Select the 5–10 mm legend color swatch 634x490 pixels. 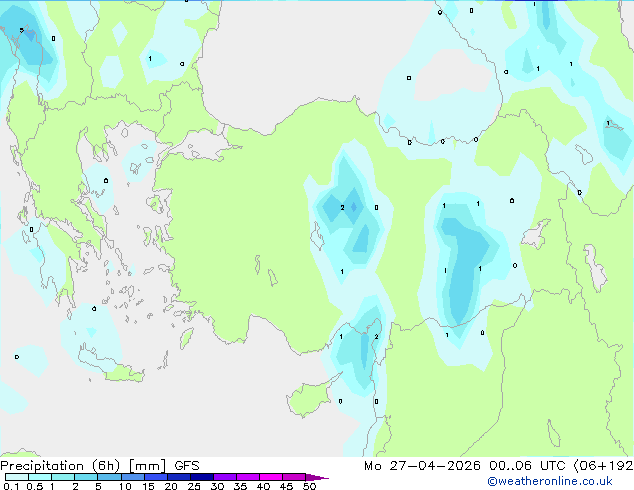(109, 477)
